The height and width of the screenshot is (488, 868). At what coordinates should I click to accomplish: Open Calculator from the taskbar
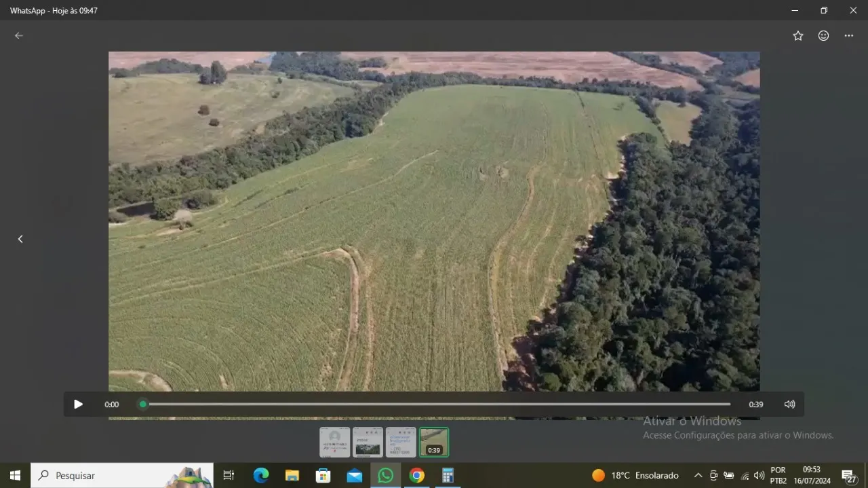point(448,476)
